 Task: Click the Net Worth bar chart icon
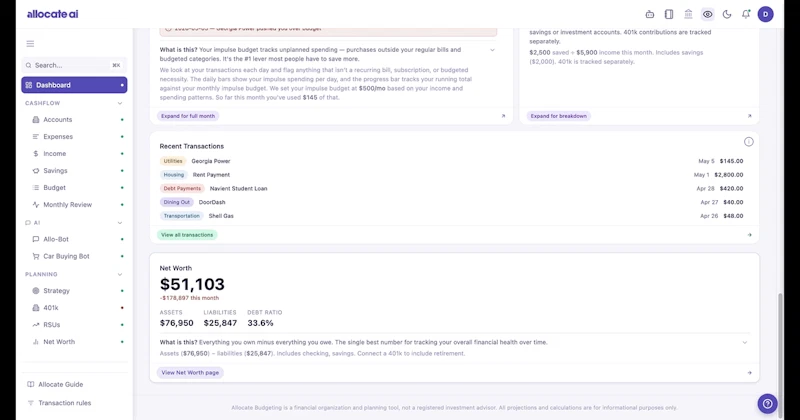pos(36,342)
